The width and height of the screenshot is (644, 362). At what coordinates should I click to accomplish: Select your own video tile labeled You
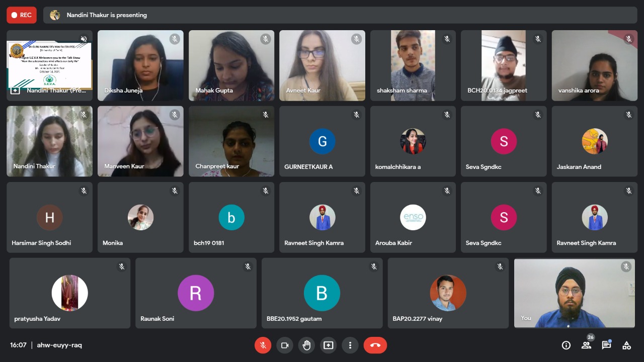[x=575, y=293]
